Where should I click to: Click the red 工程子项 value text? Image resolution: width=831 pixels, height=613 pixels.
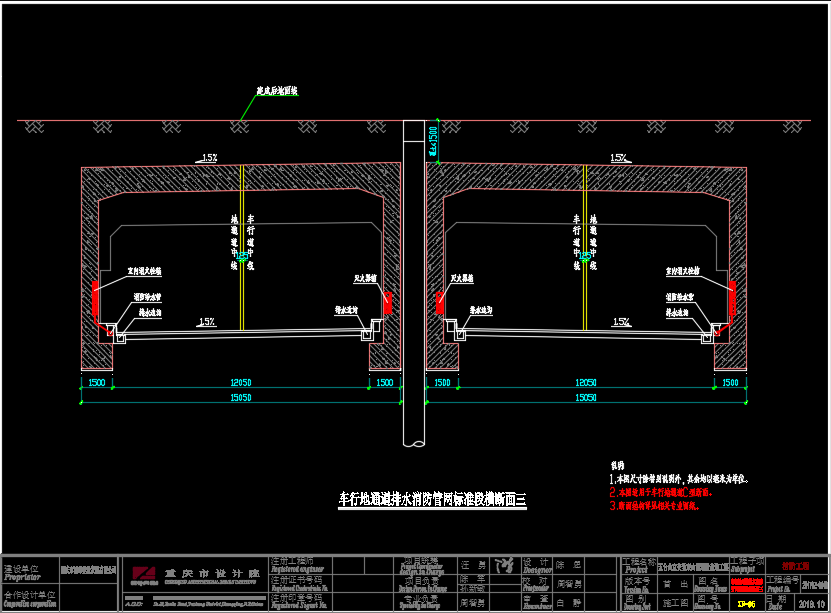(796, 566)
